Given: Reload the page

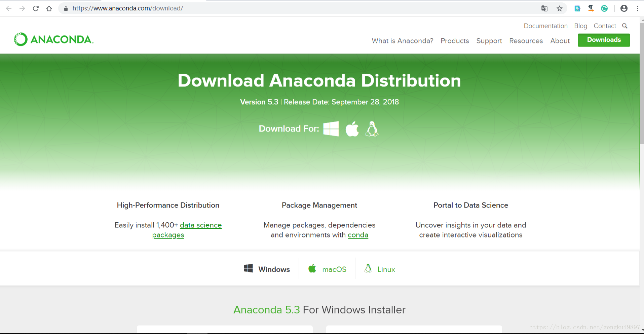Looking at the screenshot, I should pos(36,8).
